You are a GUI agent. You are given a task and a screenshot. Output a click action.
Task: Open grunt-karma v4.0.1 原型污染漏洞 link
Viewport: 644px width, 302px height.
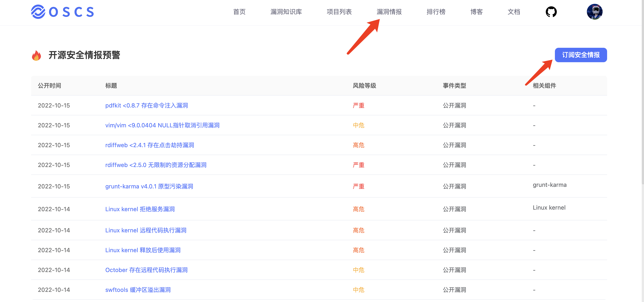tap(149, 186)
